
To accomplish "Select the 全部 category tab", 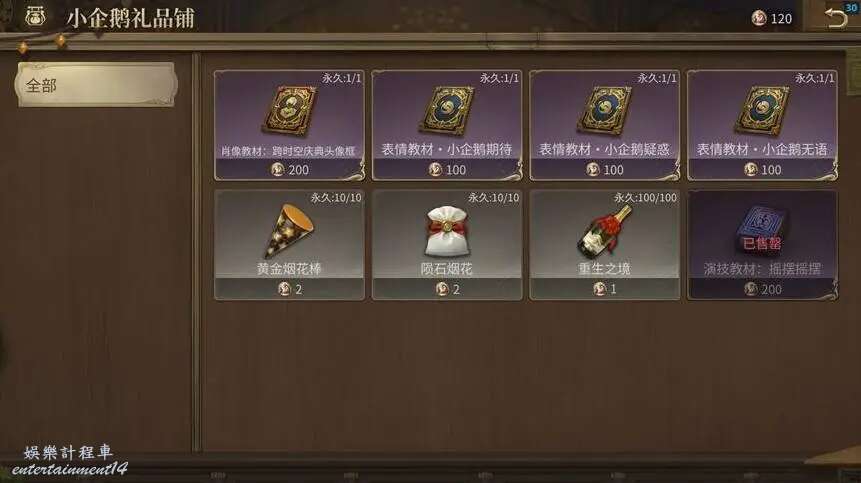I will click(x=97, y=85).
